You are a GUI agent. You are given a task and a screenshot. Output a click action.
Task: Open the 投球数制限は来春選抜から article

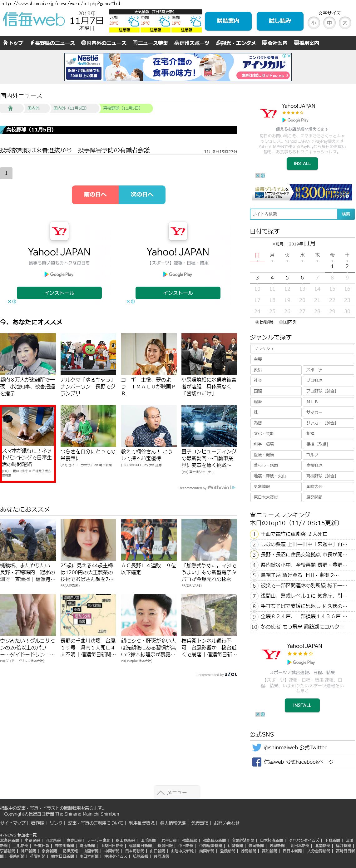click(75, 150)
